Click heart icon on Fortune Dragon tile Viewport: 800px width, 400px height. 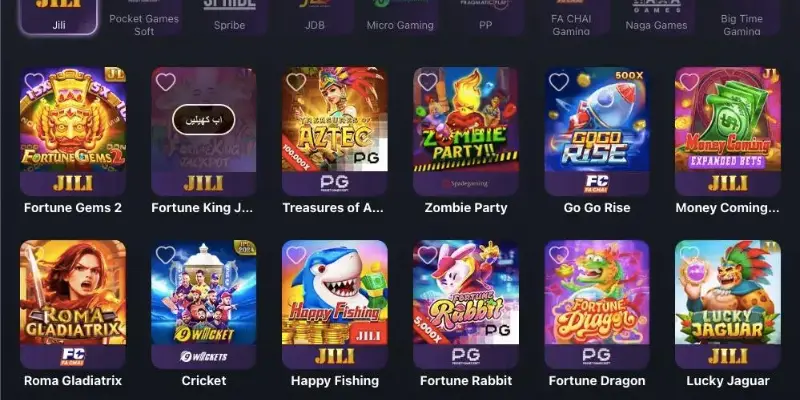559,255
